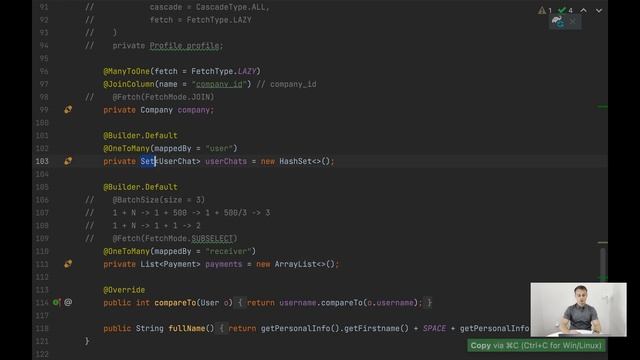The width and height of the screenshot is (640, 360).
Task: Click the @ gutter icon on line 114
Action: click(68, 302)
